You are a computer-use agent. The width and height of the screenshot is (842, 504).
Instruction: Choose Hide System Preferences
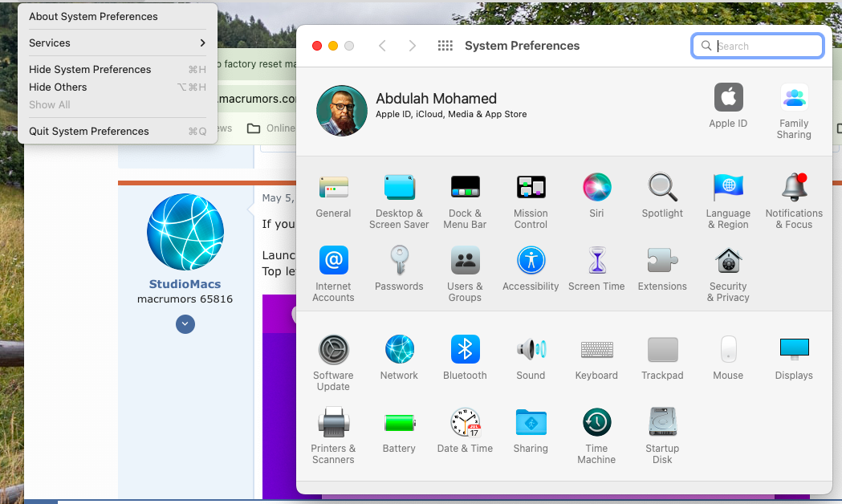pos(118,69)
